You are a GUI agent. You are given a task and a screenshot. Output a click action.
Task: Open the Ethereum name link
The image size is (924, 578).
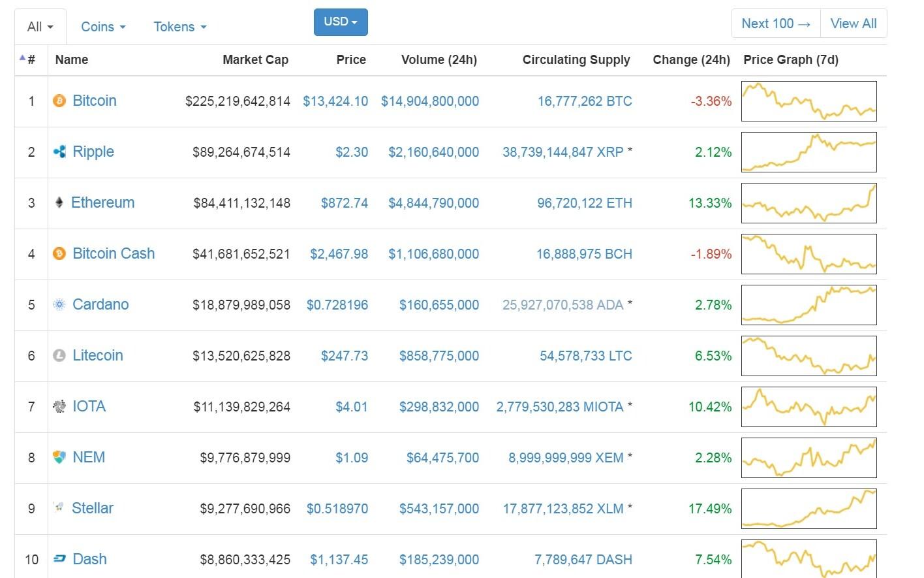102,202
